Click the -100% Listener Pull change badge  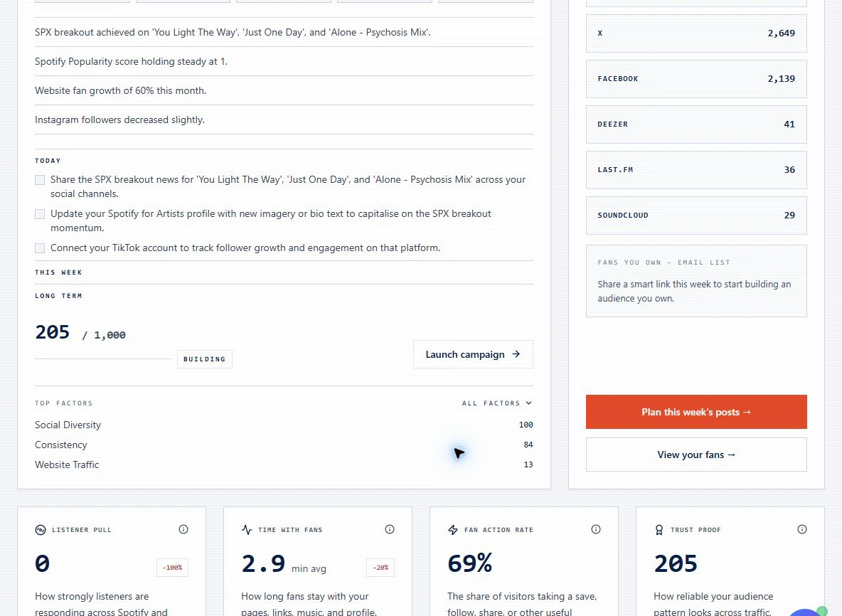[172, 568]
